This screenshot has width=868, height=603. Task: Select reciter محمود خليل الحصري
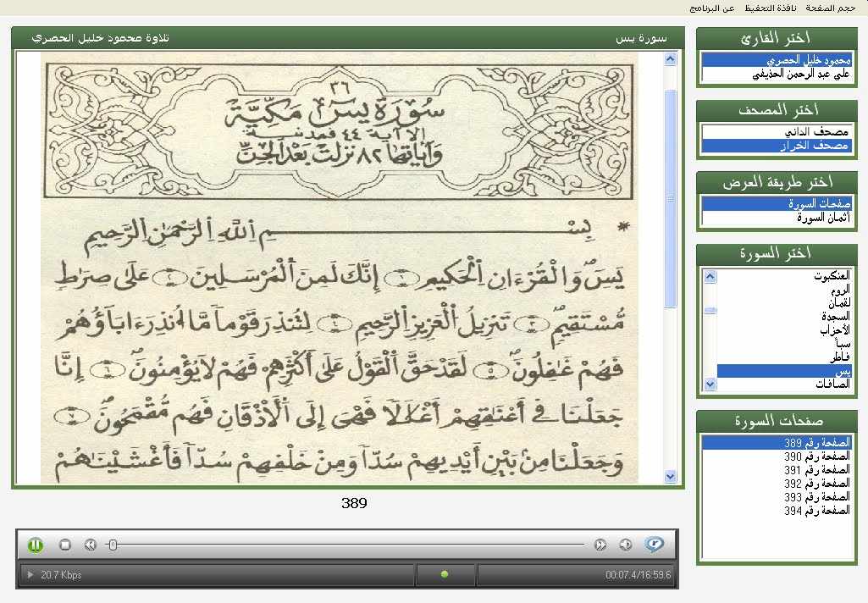pos(777,60)
